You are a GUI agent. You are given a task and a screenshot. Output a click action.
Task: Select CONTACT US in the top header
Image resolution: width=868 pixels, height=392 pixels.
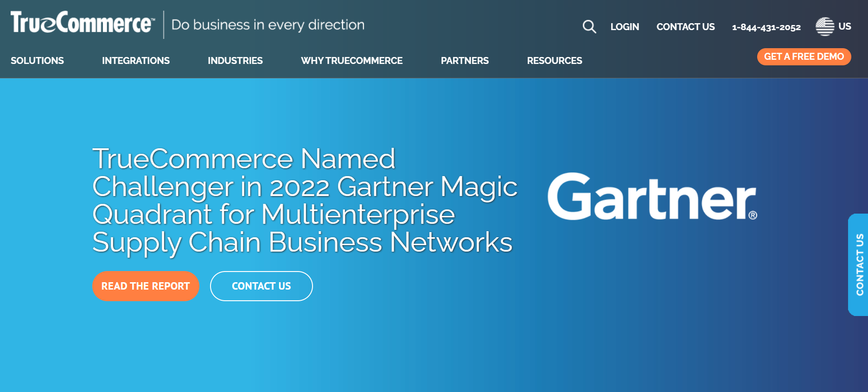(685, 27)
